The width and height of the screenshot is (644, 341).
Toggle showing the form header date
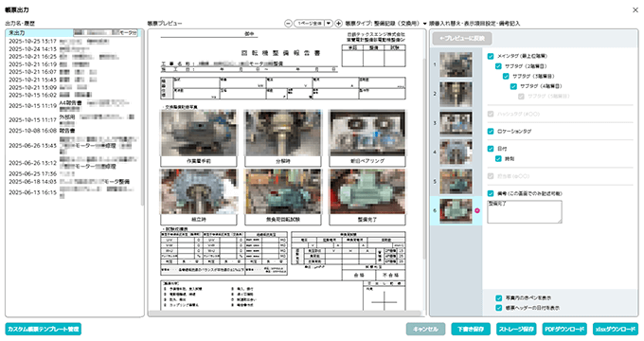498,308
